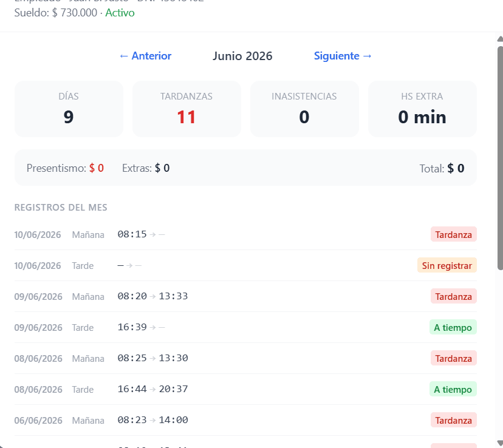Click Tardanza badge for 08/06/2026 Mañana
503x448 pixels.
(x=454, y=358)
